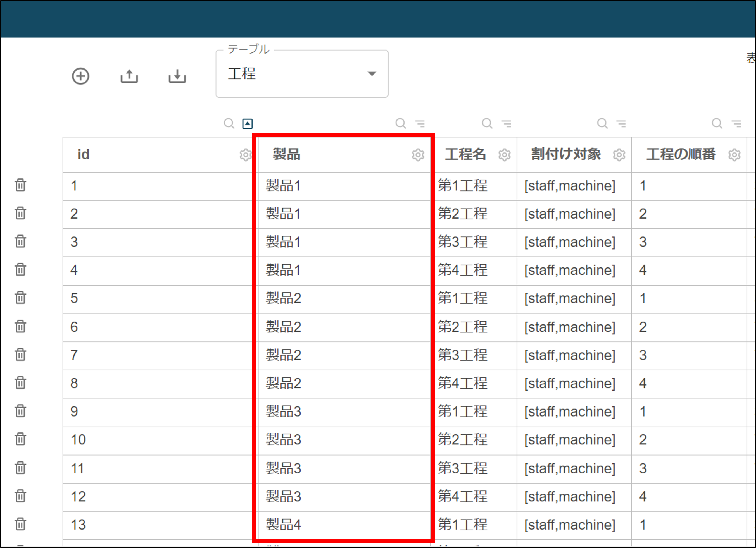Open settings gear of 工程名 column
The image size is (756, 548).
click(x=504, y=155)
